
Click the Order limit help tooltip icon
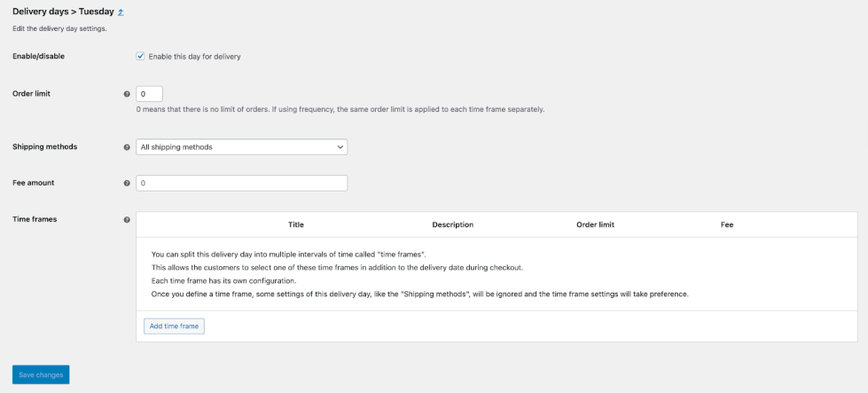pyautogui.click(x=127, y=94)
